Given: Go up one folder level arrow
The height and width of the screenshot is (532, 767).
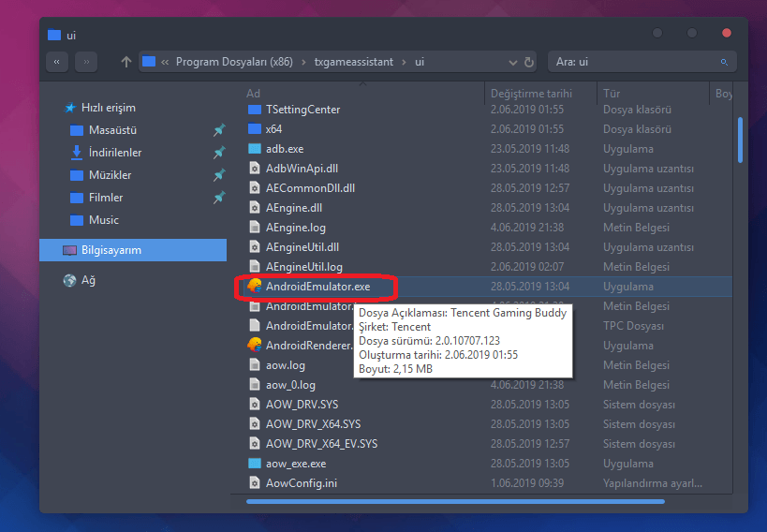Looking at the screenshot, I should 126,62.
